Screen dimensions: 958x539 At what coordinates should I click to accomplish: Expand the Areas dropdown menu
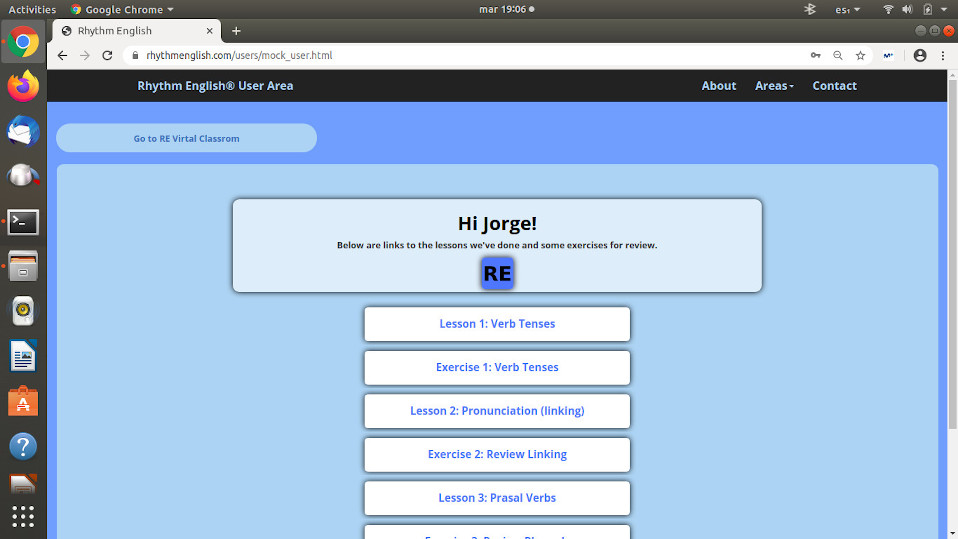tap(774, 86)
